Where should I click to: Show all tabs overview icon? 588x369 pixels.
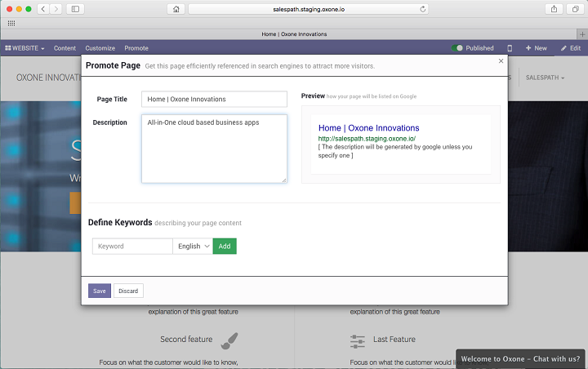pyautogui.click(x=575, y=9)
